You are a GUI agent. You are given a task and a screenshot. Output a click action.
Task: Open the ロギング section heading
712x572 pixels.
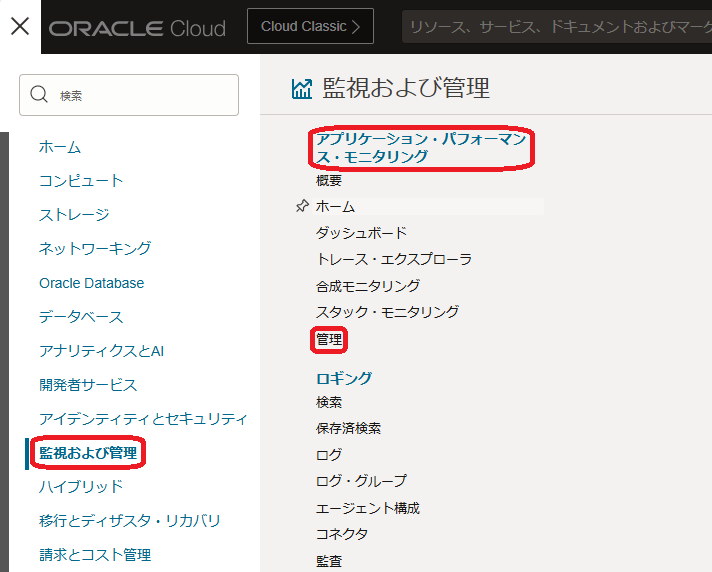click(344, 378)
